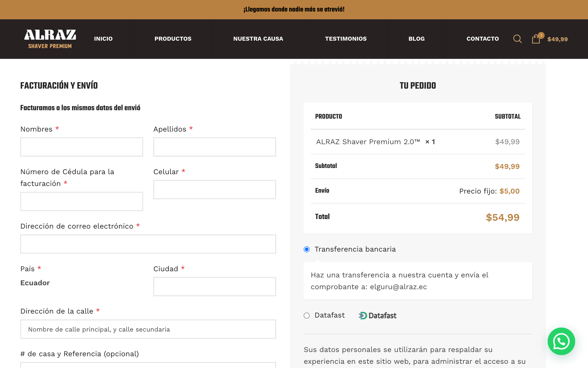The image size is (588, 368).
Task: Open the PRODUCTOS menu
Action: 173,39
